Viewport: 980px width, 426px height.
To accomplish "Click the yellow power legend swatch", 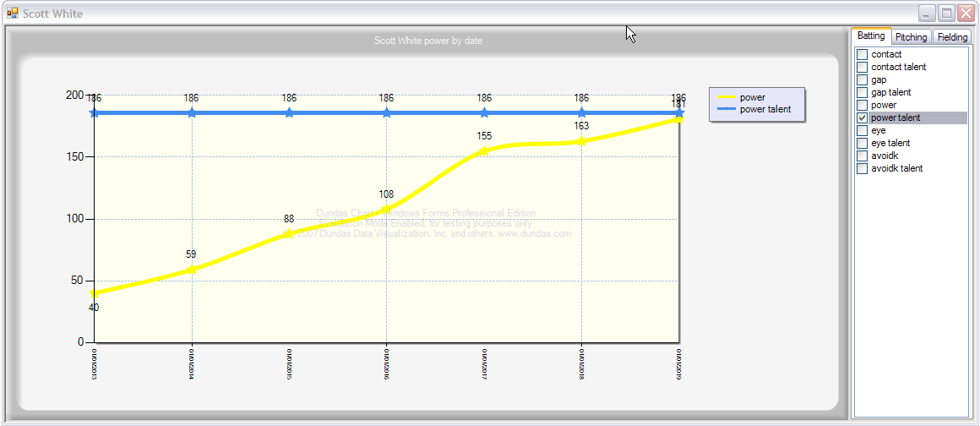I will click(x=727, y=97).
